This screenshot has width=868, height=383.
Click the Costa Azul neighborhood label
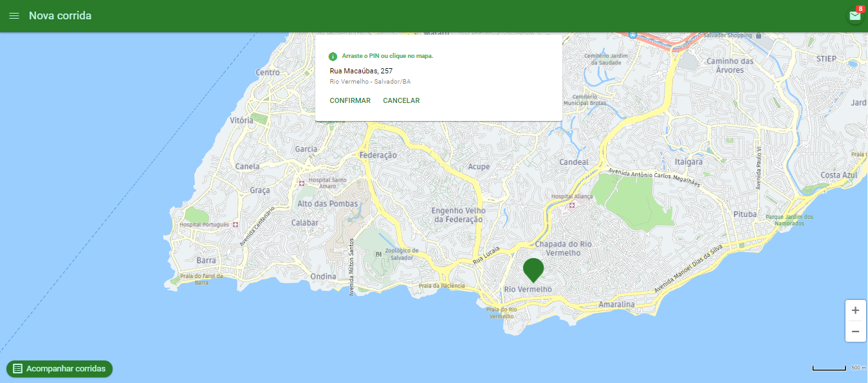[x=839, y=175]
